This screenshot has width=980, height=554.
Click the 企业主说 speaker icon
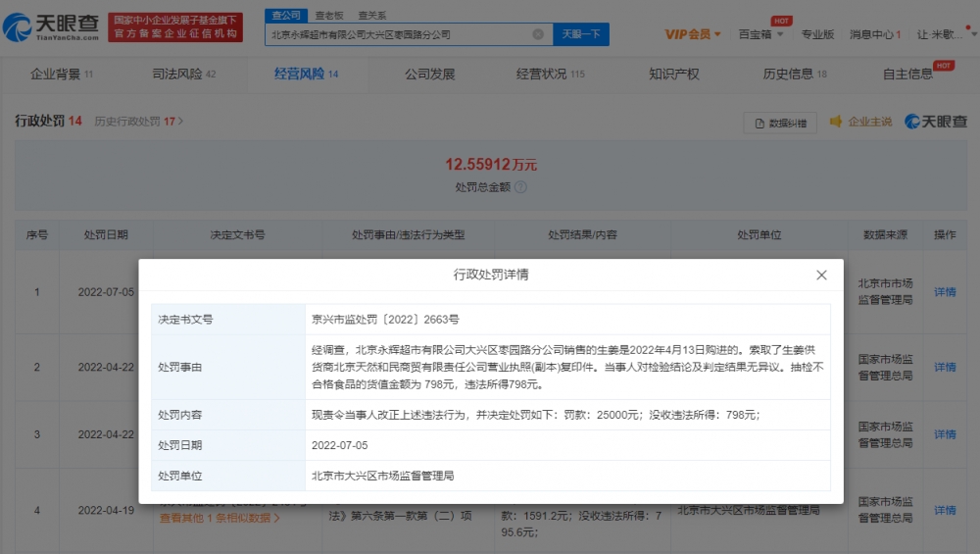pyautogui.click(x=836, y=122)
